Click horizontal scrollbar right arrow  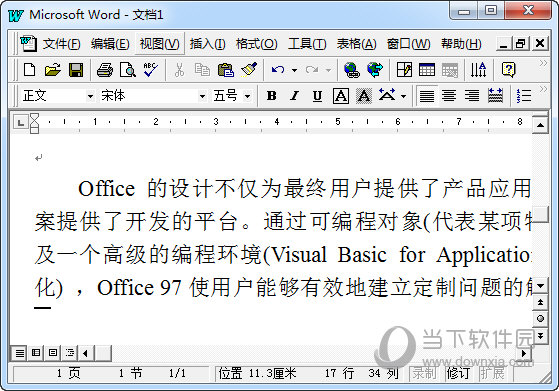(524, 353)
